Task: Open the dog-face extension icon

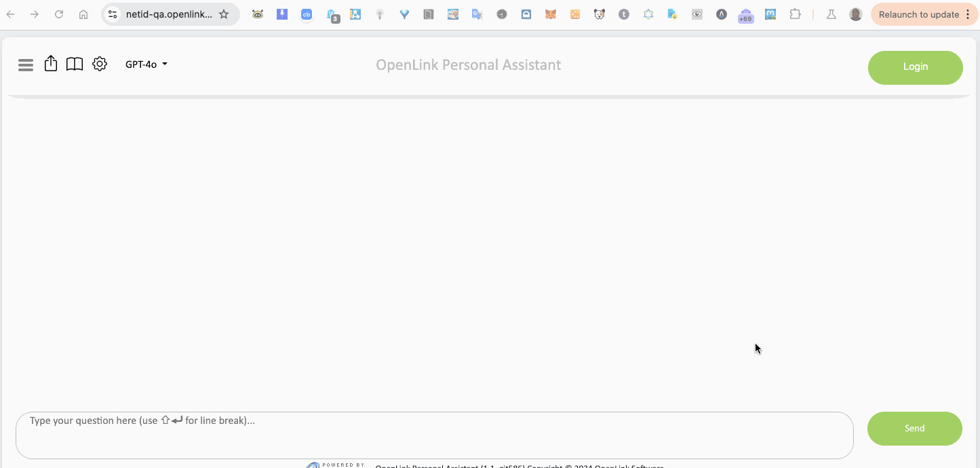Action: click(600, 14)
